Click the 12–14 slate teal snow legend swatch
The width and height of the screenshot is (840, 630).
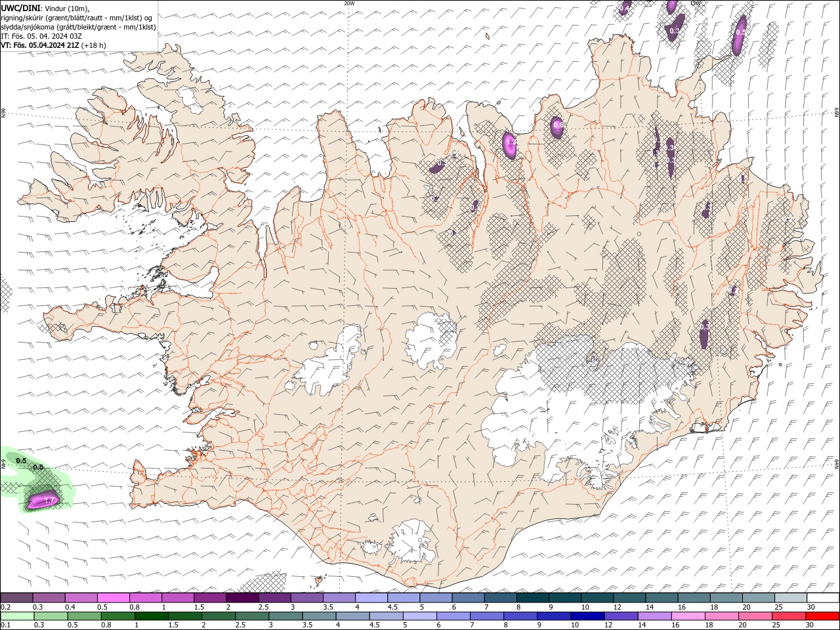[x=629, y=598]
